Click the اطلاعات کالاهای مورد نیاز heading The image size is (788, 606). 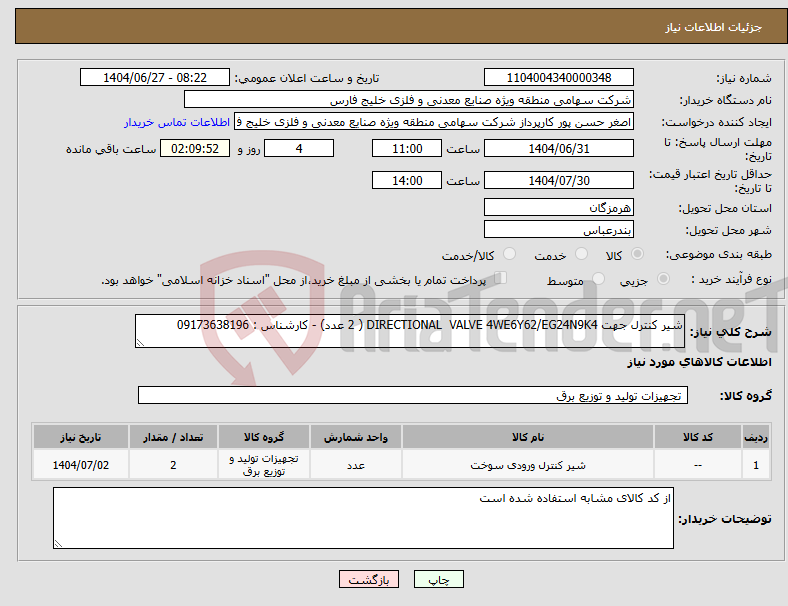(699, 362)
